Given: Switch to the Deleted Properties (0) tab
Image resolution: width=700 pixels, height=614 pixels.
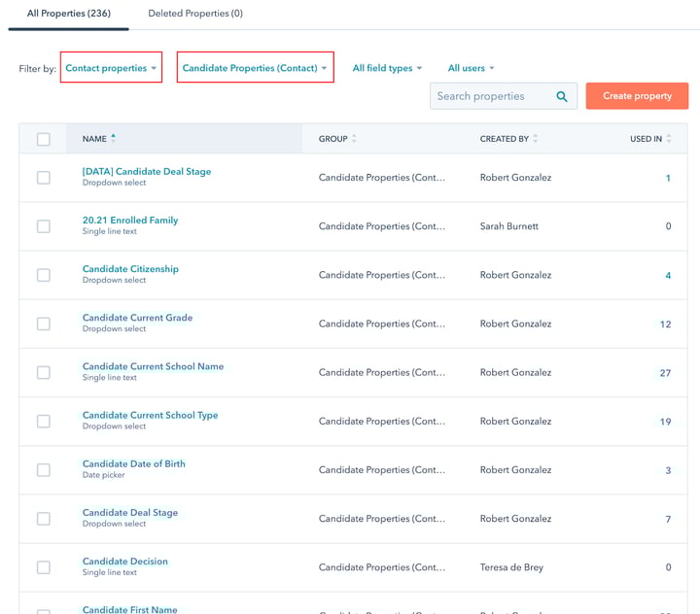Looking at the screenshot, I should click(195, 14).
